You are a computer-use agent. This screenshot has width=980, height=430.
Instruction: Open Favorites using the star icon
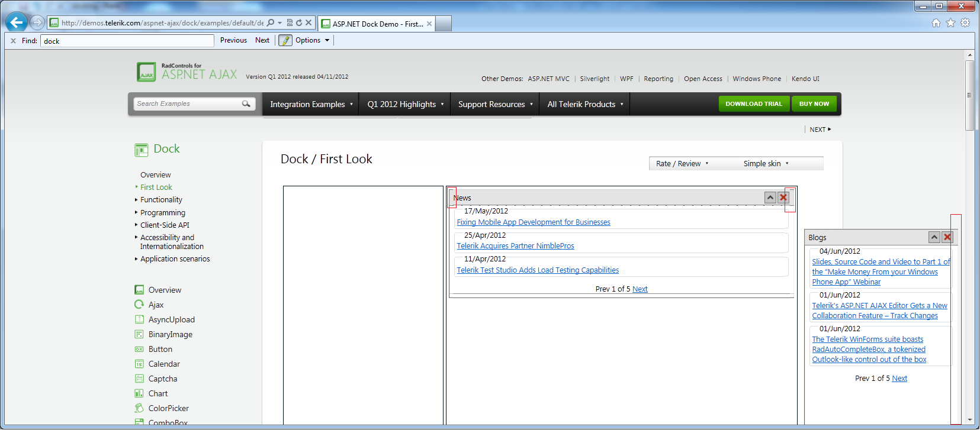tap(951, 23)
